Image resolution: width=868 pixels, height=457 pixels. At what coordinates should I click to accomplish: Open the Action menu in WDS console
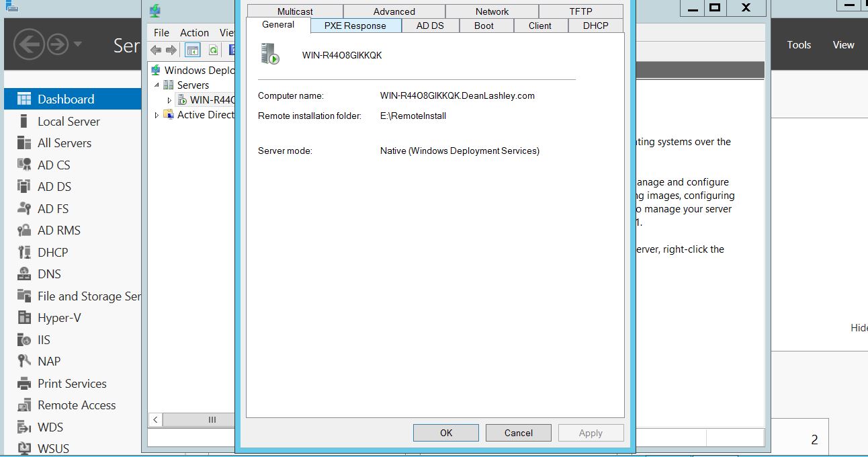194,32
